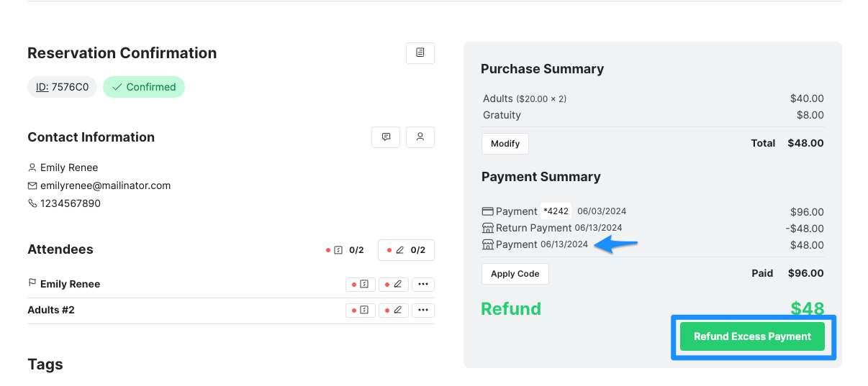Click the $96.00 card payment amount

807,212
